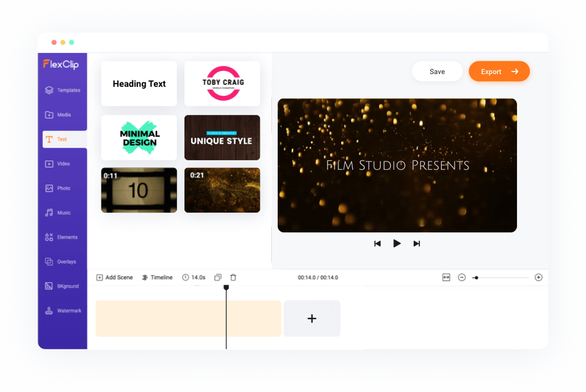Click the timeline zoom slider handle

(x=476, y=277)
